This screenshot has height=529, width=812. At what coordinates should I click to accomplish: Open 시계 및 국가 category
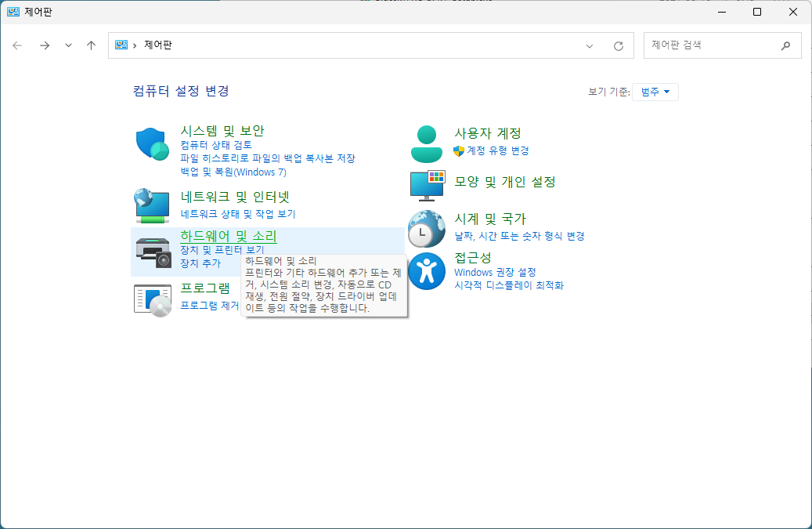490,219
